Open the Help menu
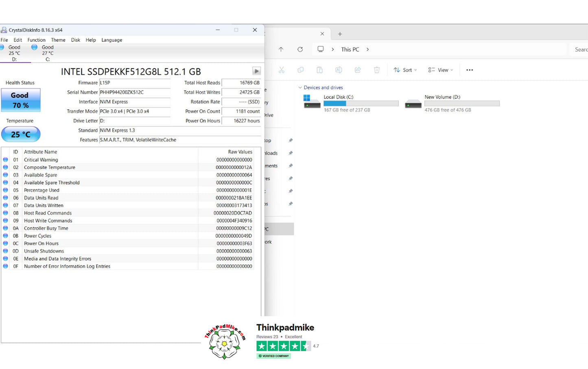This screenshot has width=588, height=369. point(91,40)
